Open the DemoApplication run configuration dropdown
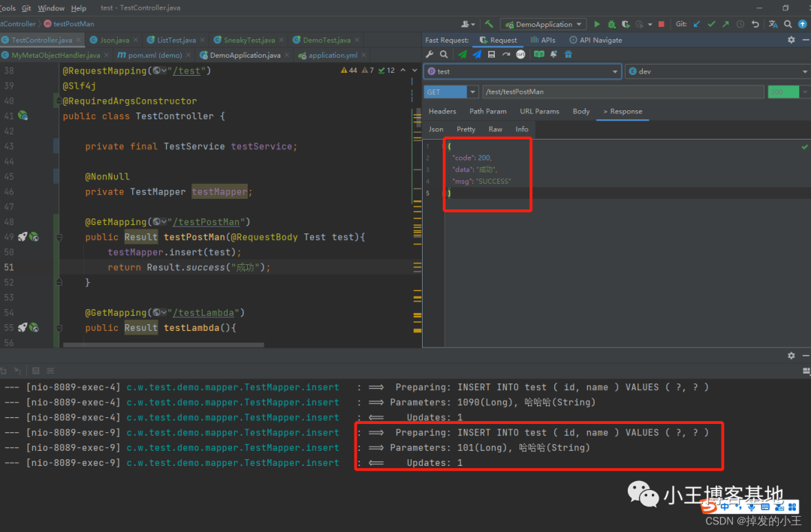 click(544, 24)
